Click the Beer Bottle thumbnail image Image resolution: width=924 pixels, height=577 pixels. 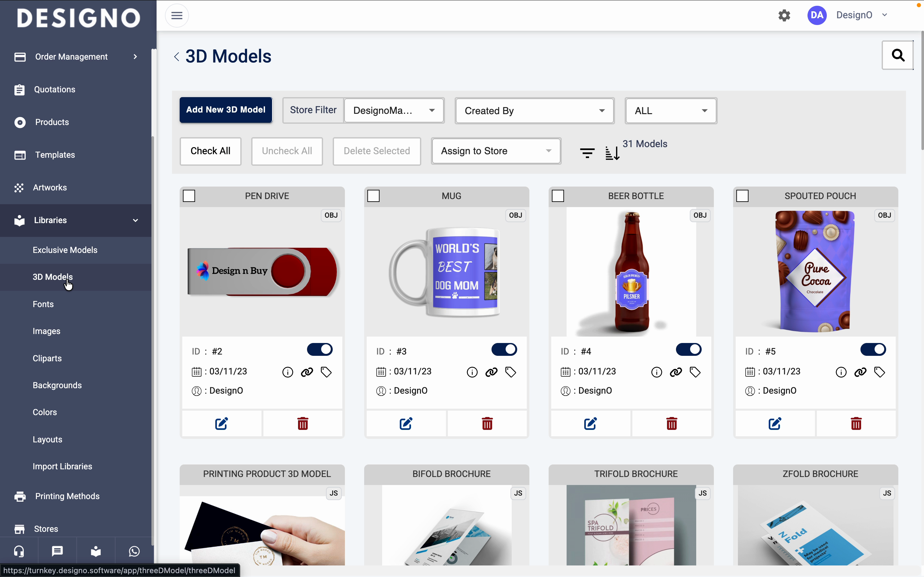(631, 272)
